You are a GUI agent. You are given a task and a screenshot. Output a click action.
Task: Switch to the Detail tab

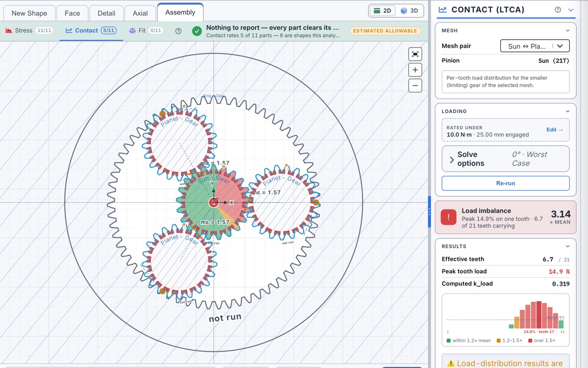(106, 13)
